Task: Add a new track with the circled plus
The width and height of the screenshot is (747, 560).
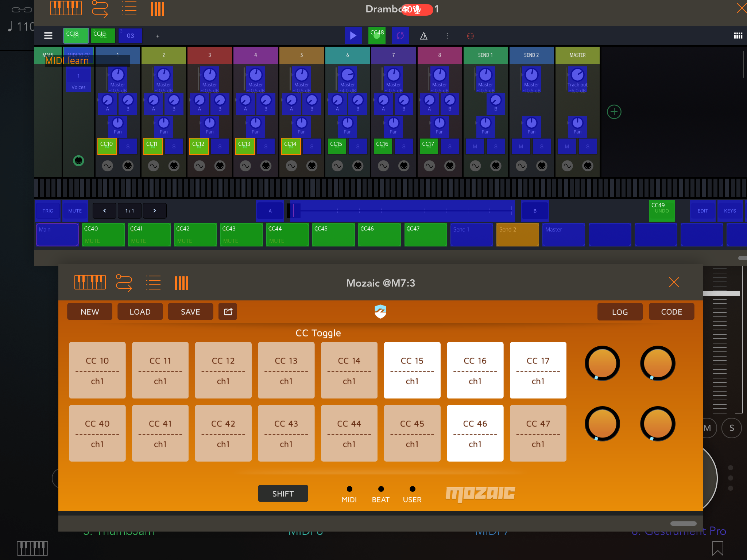Action: (x=614, y=112)
